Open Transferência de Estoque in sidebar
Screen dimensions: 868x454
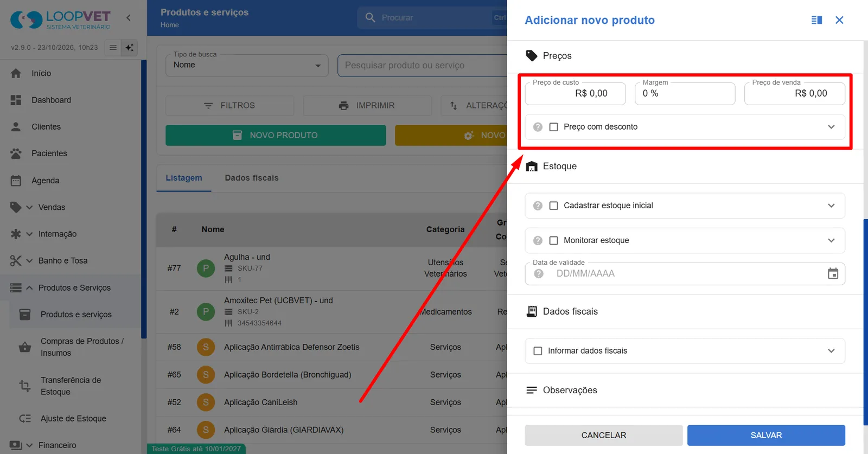71,386
